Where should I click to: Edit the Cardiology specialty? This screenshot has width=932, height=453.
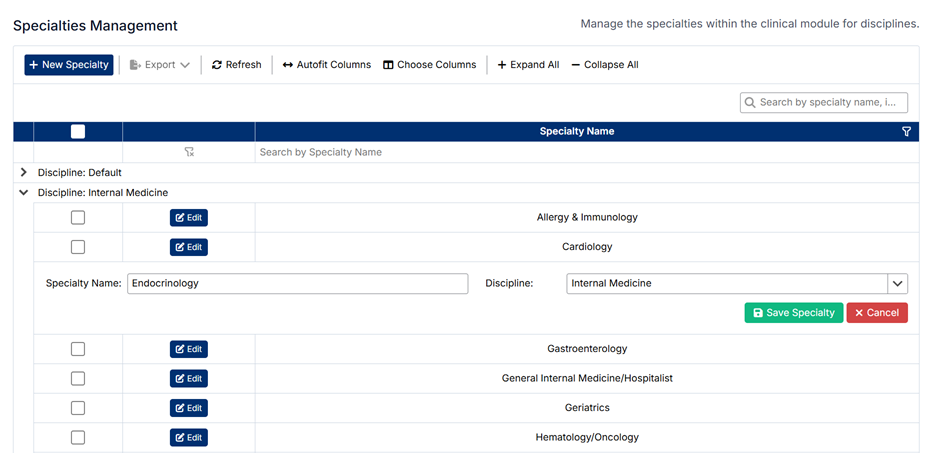click(189, 247)
